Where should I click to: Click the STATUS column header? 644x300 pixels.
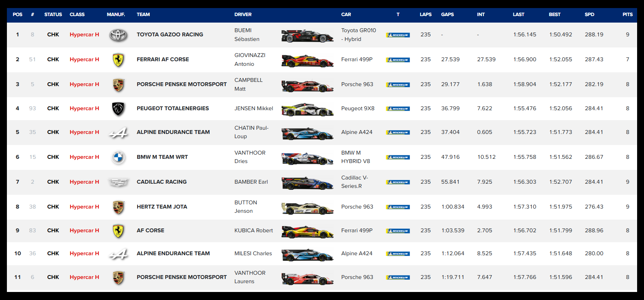coord(53,15)
